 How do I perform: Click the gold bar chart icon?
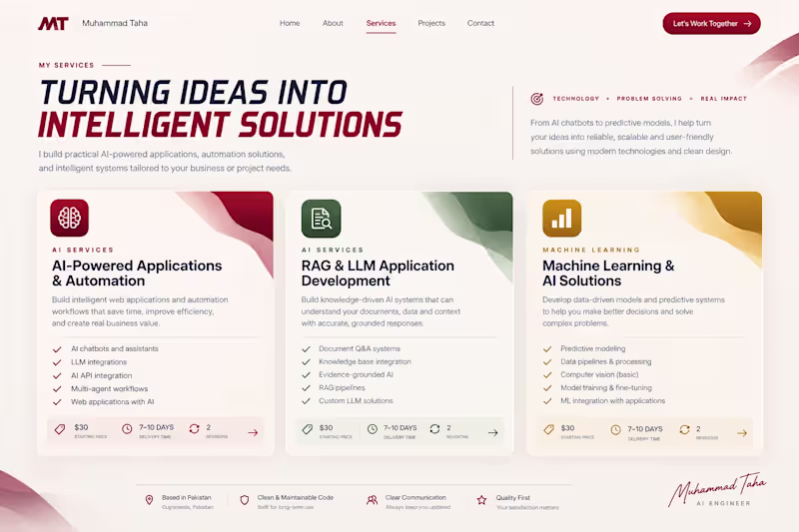(561, 219)
